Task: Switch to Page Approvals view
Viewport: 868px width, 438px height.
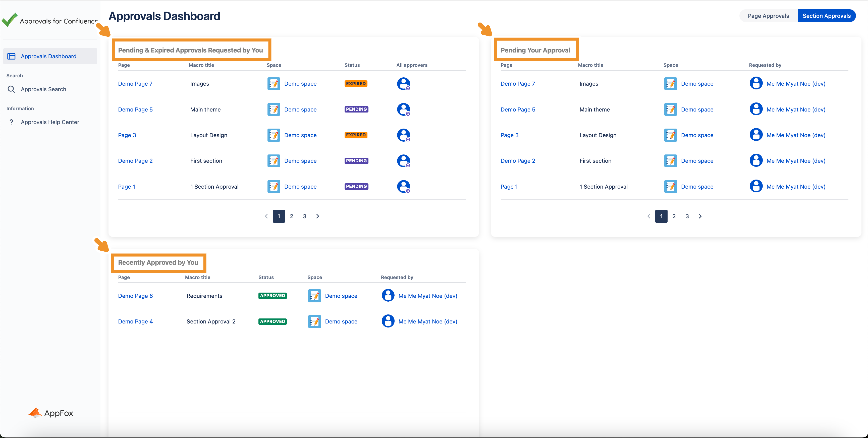Action: [x=768, y=16]
